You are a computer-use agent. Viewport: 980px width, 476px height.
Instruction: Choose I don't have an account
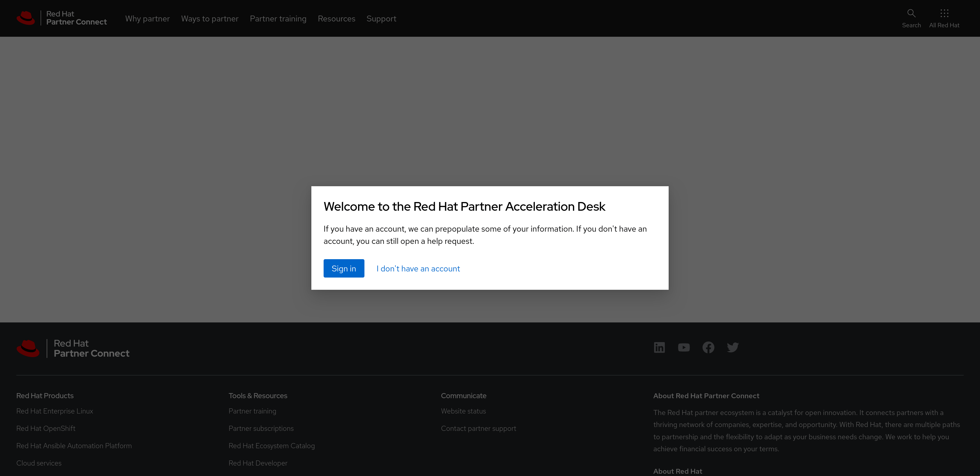[x=418, y=269]
